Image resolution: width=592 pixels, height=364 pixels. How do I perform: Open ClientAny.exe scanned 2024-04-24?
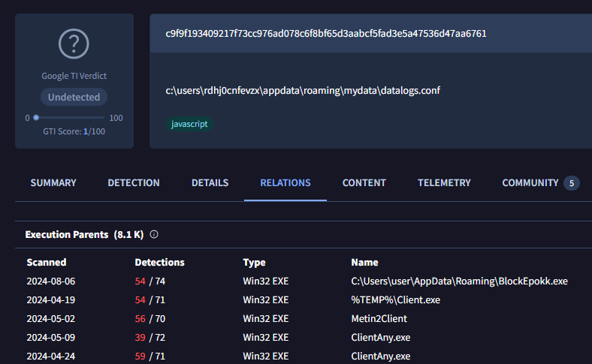pos(381,356)
